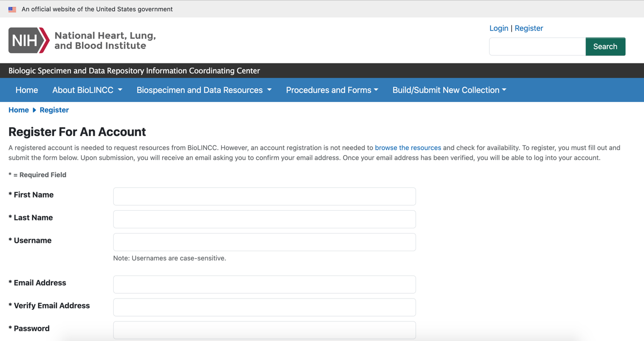Click into the Email Address field
The width and height of the screenshot is (644, 341).
(x=264, y=284)
